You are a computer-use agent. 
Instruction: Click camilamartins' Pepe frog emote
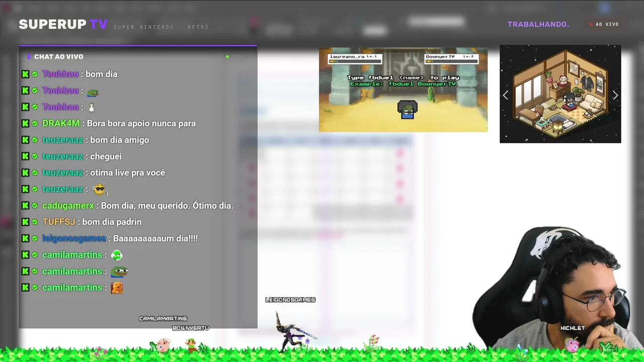click(x=119, y=271)
